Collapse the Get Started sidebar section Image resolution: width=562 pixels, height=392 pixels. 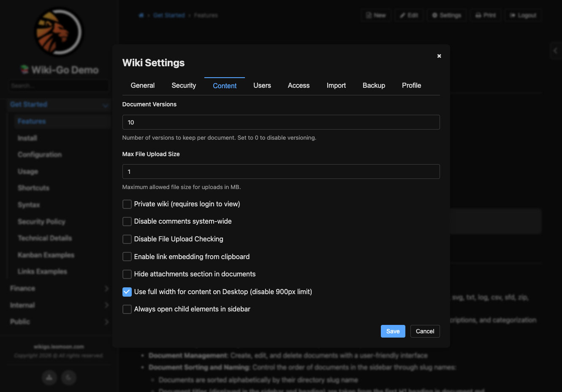(x=106, y=105)
